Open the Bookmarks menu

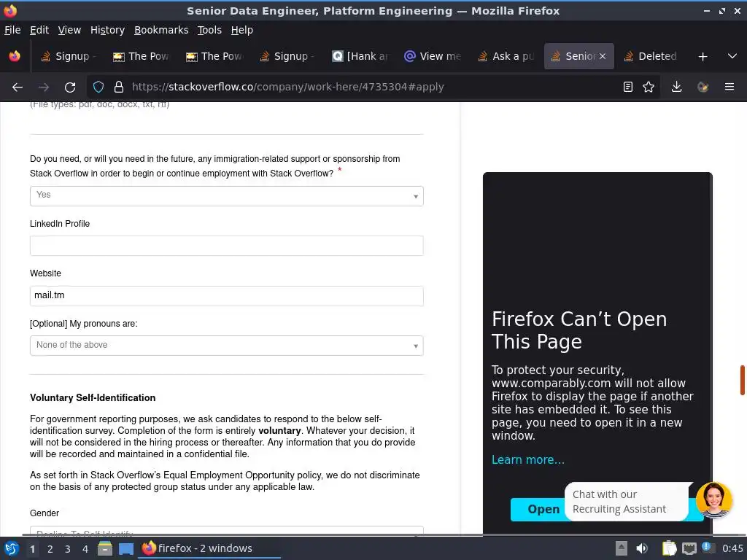[161, 30]
